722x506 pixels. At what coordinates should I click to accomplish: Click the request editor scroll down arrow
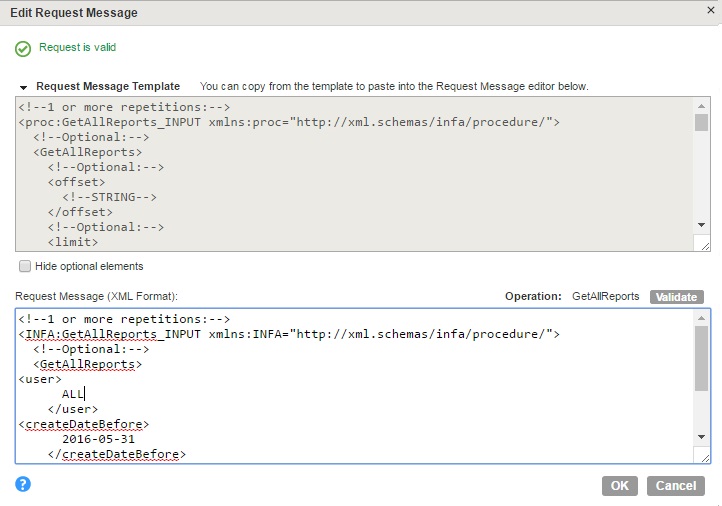701,436
